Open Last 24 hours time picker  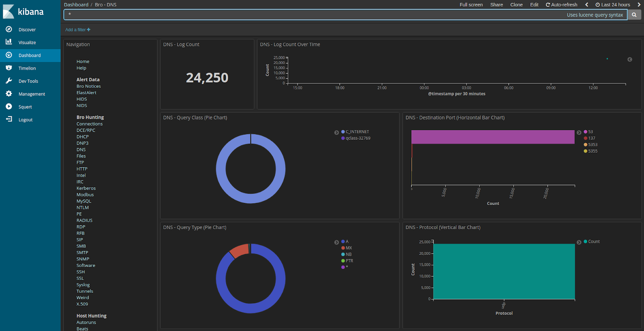tap(613, 5)
